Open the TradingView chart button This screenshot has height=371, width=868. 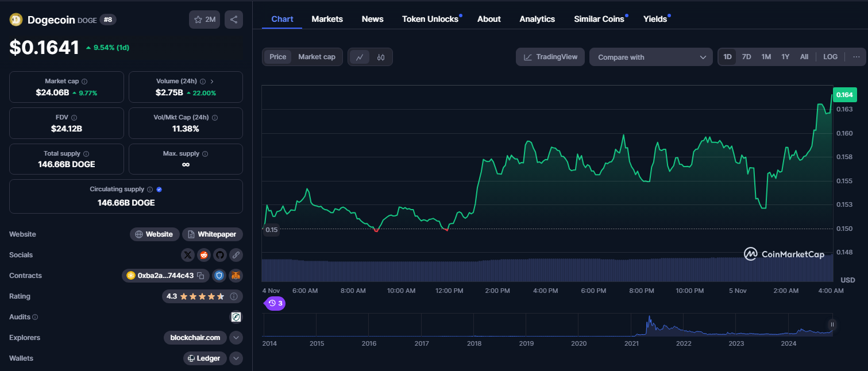point(550,57)
